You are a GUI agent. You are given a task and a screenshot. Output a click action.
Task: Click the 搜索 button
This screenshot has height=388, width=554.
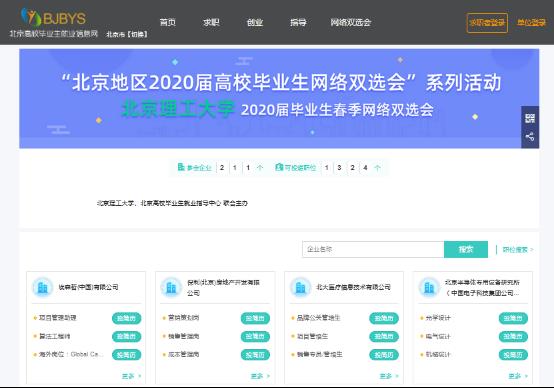(466, 249)
